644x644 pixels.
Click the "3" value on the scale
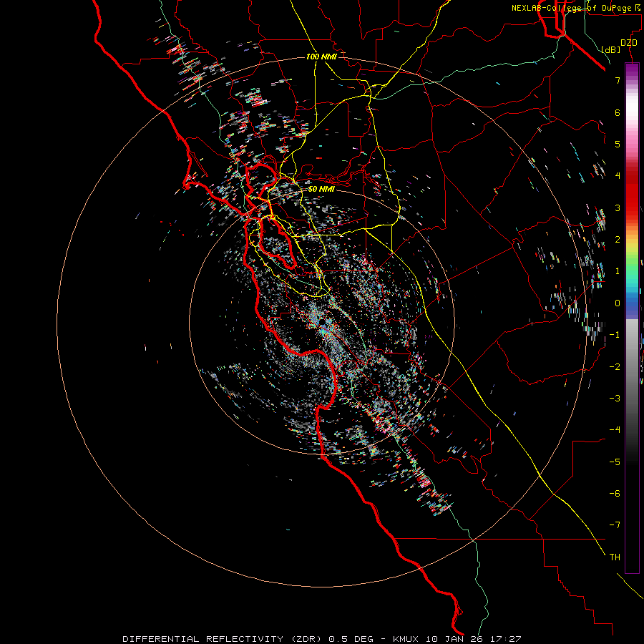click(x=618, y=208)
